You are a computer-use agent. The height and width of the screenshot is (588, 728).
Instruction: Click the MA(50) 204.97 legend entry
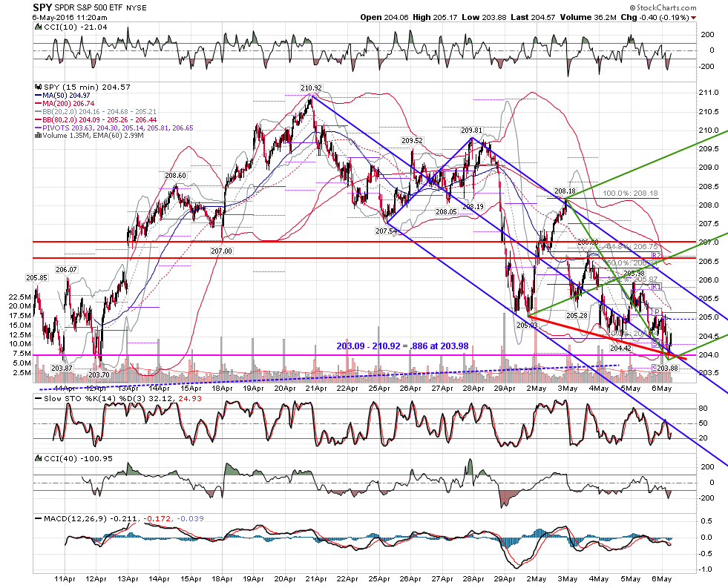click(x=66, y=96)
